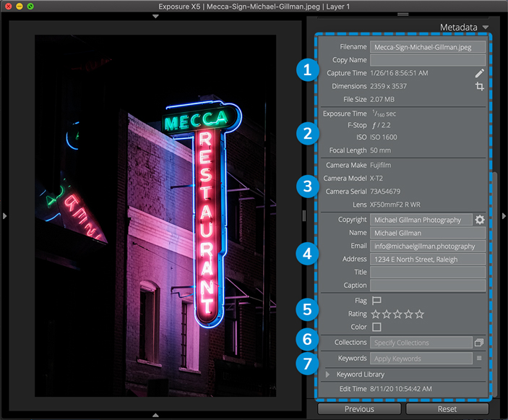Click the Specify Collections field
This screenshot has width=508, height=420.
point(421,343)
